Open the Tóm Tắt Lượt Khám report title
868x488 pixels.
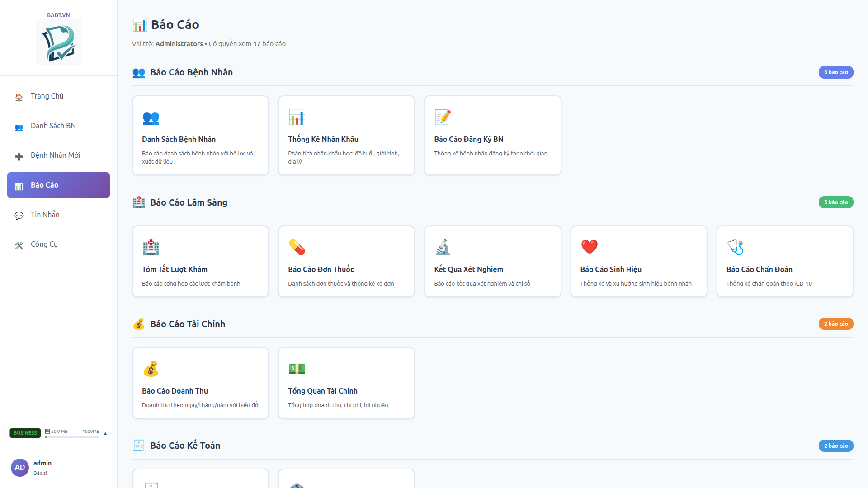(175, 269)
